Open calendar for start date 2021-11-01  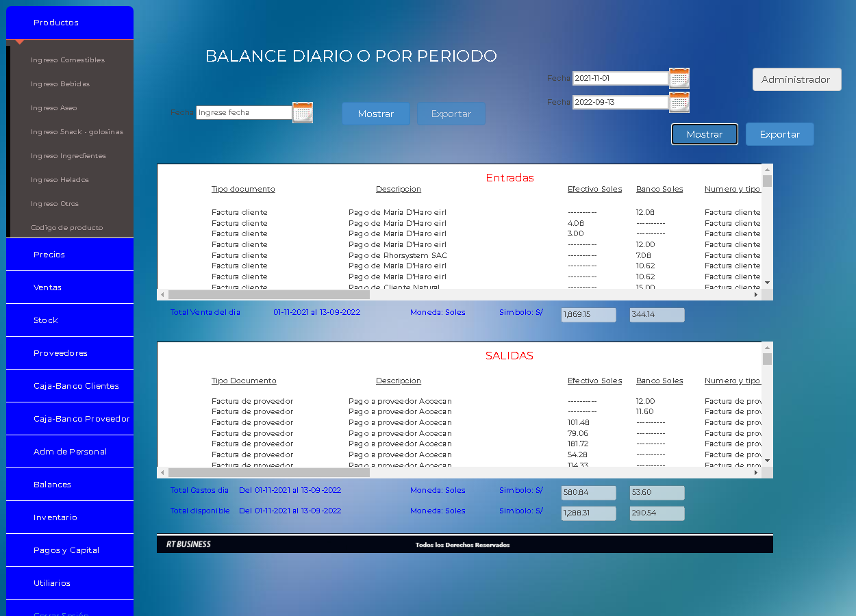tap(679, 79)
